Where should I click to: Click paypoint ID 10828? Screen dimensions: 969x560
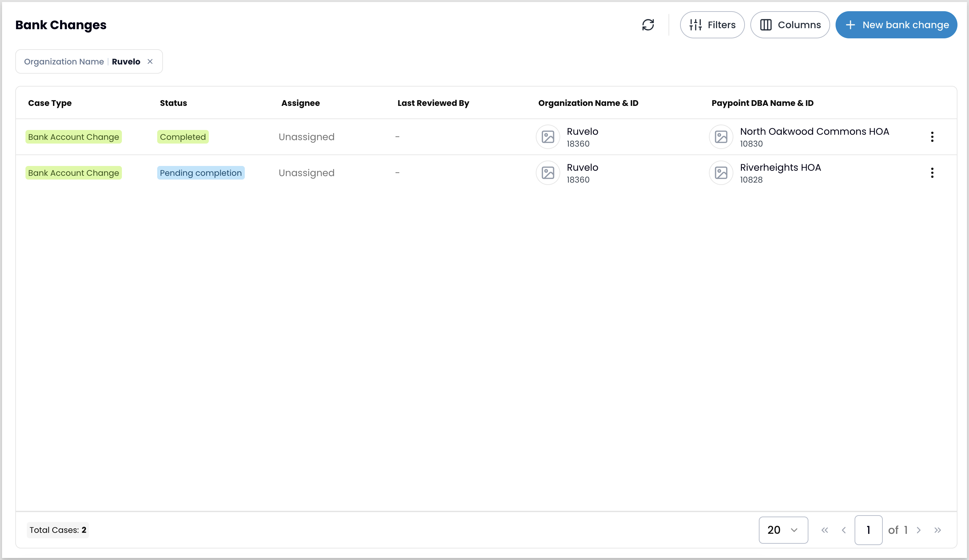coord(751,180)
